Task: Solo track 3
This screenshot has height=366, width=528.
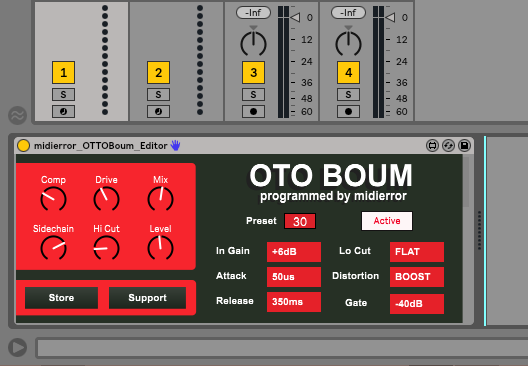Action: coord(253,95)
